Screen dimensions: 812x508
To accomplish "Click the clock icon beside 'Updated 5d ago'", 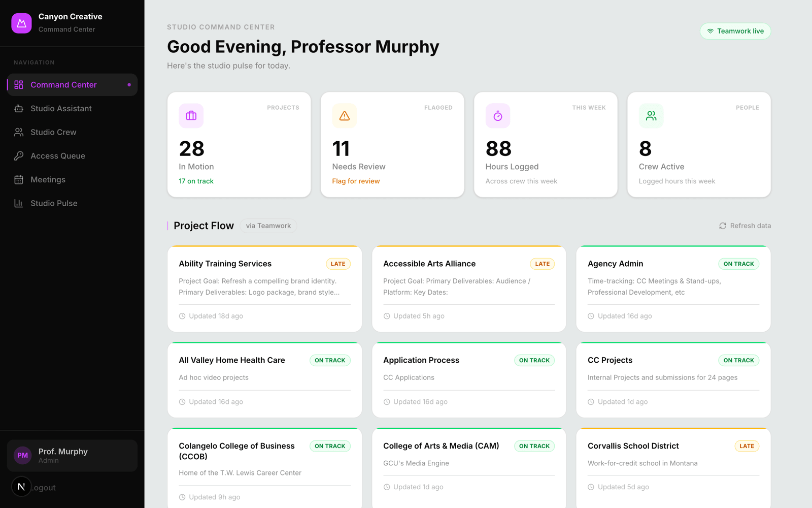I will point(591,487).
